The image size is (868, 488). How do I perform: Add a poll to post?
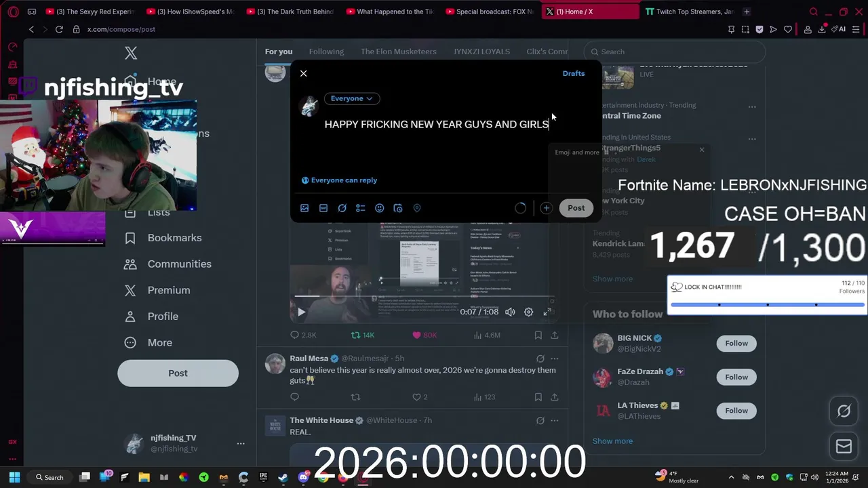pyautogui.click(x=361, y=208)
